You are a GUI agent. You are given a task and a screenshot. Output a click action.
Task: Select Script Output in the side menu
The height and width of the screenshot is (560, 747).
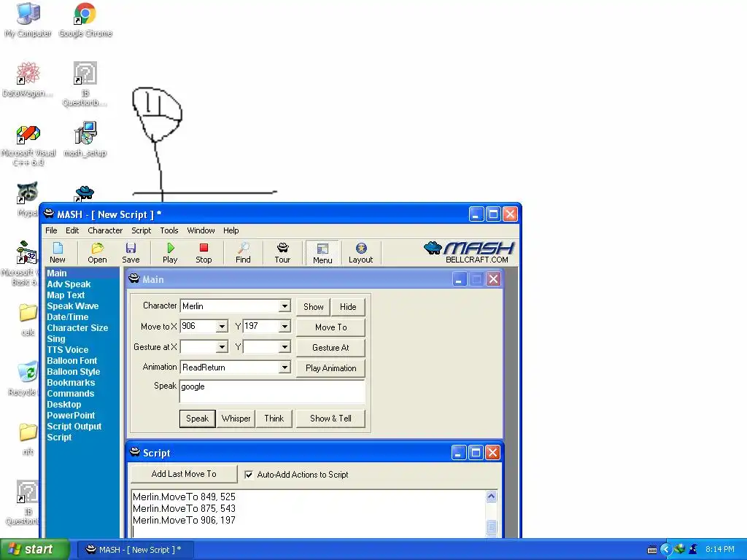point(74,427)
